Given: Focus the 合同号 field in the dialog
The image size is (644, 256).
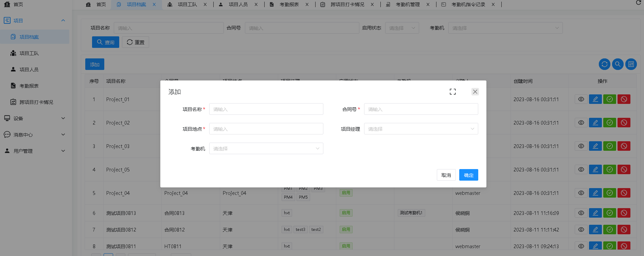Looking at the screenshot, I should [x=421, y=109].
